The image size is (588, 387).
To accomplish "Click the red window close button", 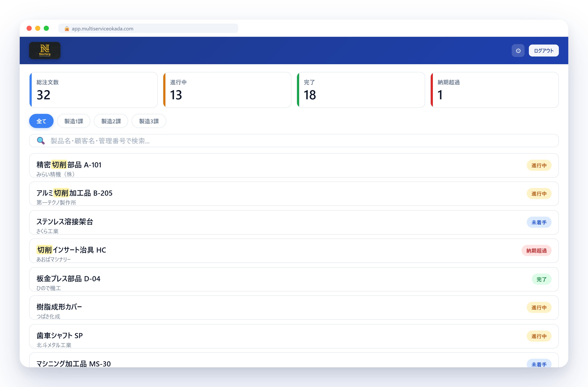I will tap(29, 28).
